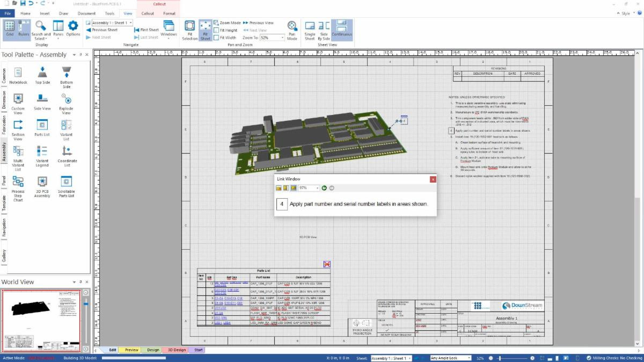Viewport: 644px width, 362px height.
Task: Enable Zoom Mode checkbox
Action: 216,23
